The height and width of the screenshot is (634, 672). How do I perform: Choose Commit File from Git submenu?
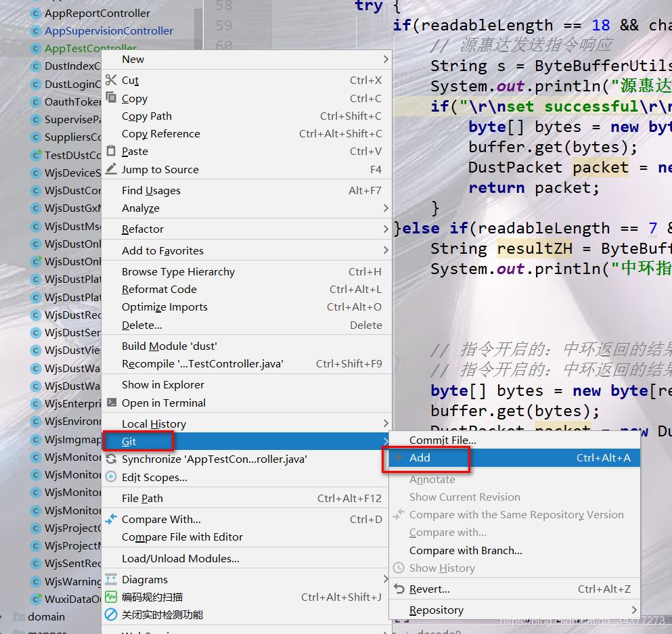click(442, 440)
